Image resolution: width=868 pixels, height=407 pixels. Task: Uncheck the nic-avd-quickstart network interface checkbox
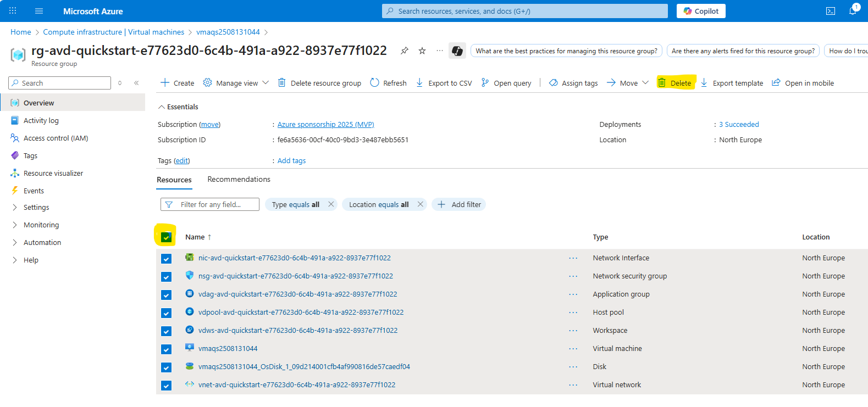[x=166, y=259]
